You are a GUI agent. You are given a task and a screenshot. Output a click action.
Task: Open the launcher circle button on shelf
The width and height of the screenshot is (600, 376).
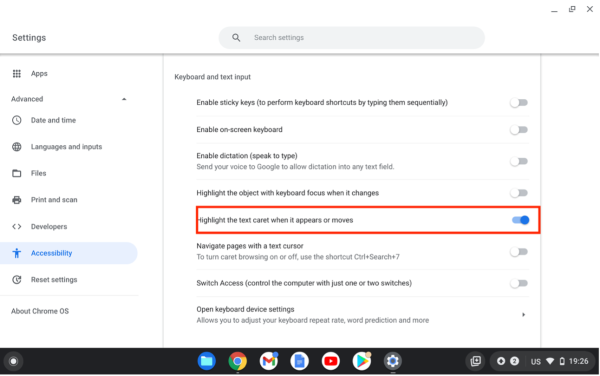pyautogui.click(x=13, y=361)
